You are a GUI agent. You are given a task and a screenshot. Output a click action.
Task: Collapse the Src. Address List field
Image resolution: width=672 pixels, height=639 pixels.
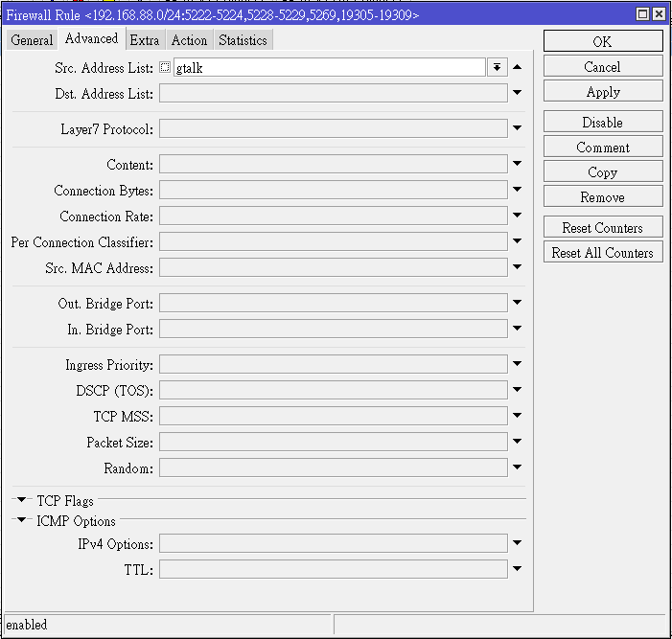point(518,67)
